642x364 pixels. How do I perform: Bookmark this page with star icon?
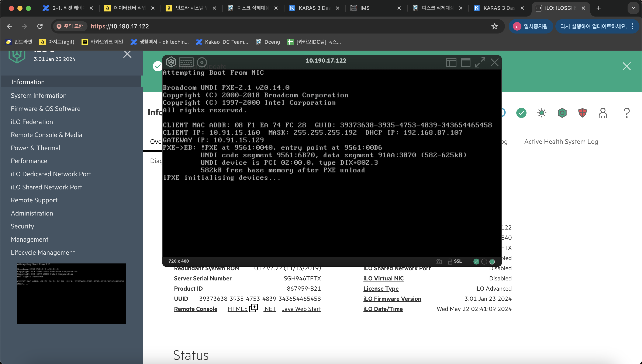[x=494, y=26]
